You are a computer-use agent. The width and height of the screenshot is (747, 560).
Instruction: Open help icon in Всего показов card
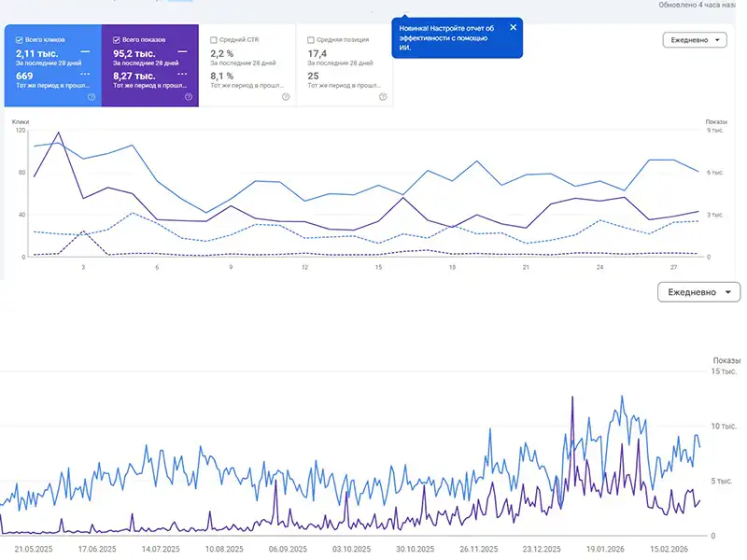pos(189,96)
